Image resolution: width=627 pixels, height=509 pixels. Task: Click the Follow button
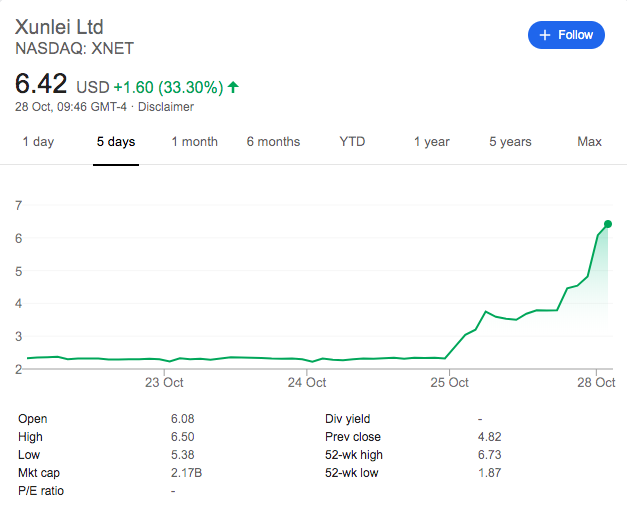tap(566, 35)
